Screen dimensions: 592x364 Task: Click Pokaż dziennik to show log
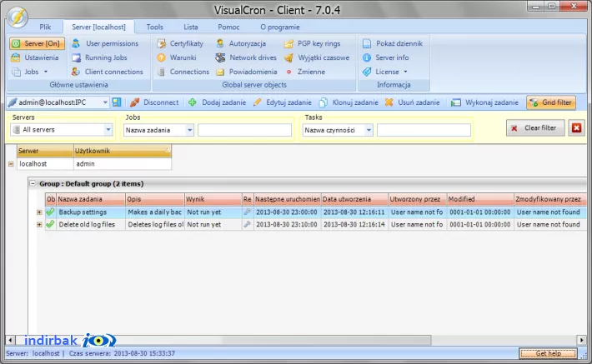[392, 43]
